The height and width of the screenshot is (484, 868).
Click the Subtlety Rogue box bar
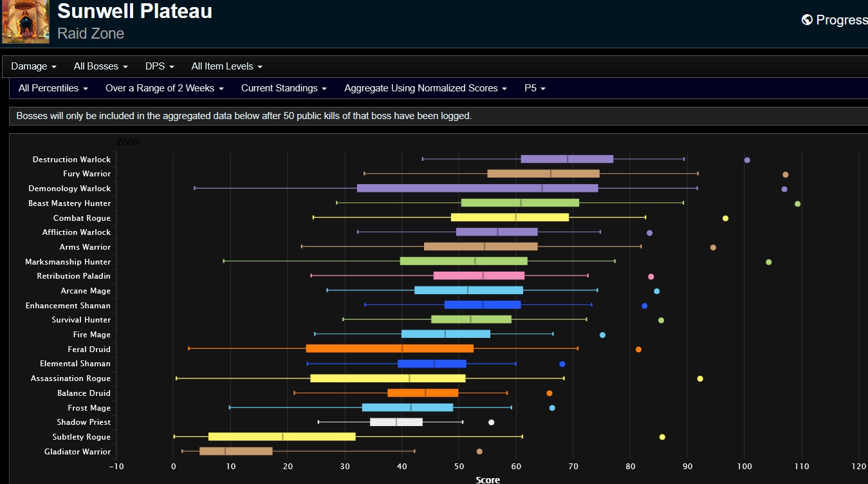point(282,436)
